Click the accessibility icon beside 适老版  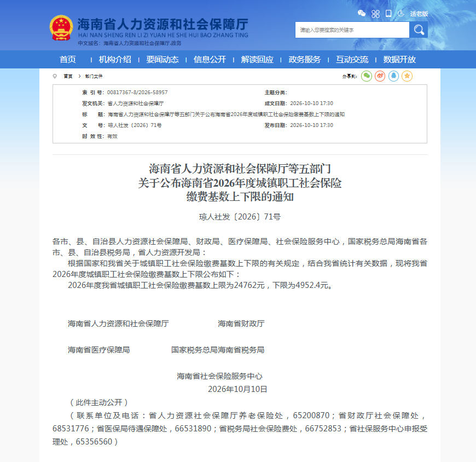401,13
